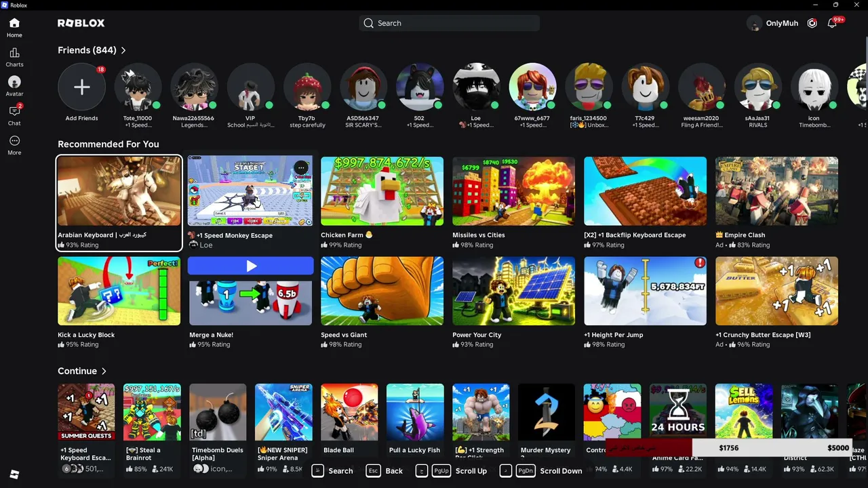
Task: Open the Chicken Farm game thumbnail
Action: click(382, 191)
